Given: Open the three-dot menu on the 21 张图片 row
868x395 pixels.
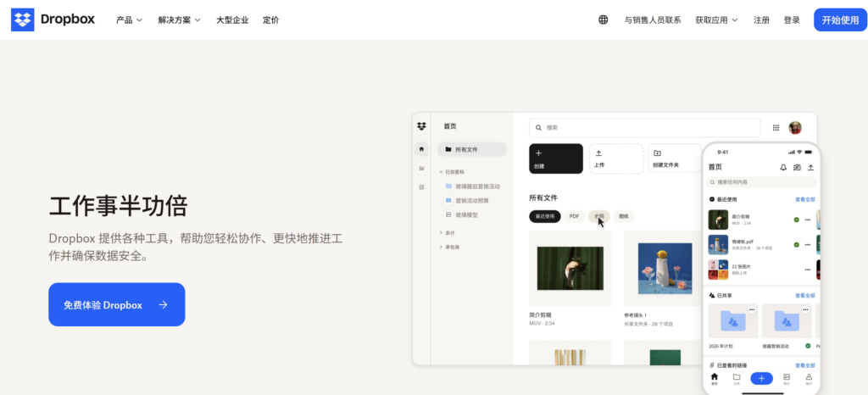Looking at the screenshot, I should 808,270.
